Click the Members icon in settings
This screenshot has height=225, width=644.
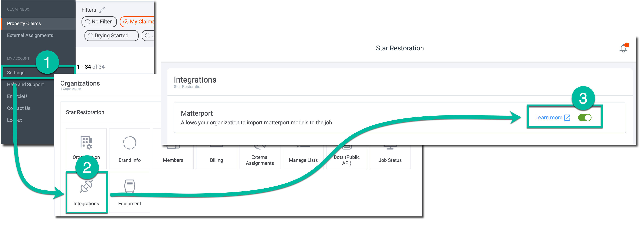[x=173, y=152]
